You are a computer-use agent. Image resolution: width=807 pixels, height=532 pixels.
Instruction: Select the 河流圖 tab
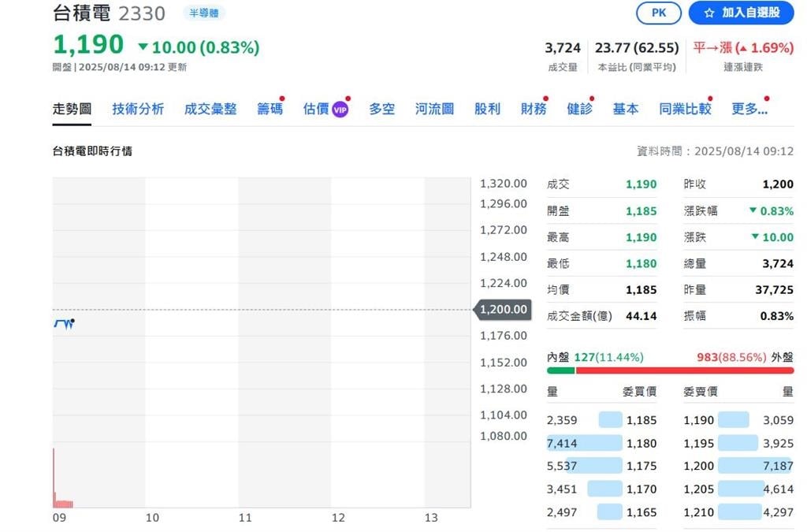tap(433, 110)
